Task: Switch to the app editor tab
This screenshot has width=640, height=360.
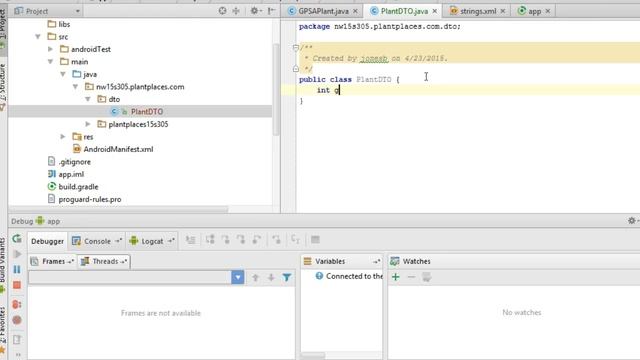Action: [534, 11]
